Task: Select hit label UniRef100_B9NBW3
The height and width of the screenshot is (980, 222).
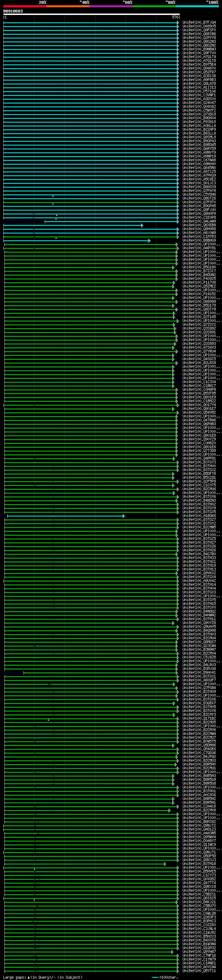Action: tap(199, 49)
